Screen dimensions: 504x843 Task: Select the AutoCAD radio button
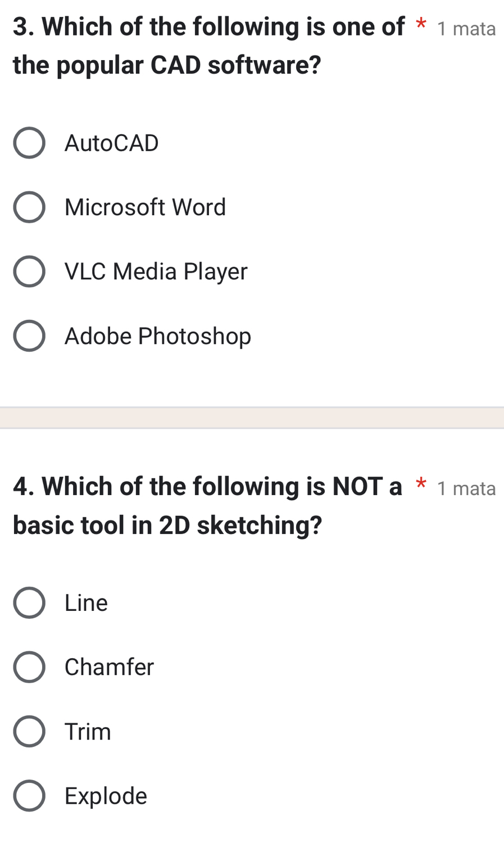point(29,143)
